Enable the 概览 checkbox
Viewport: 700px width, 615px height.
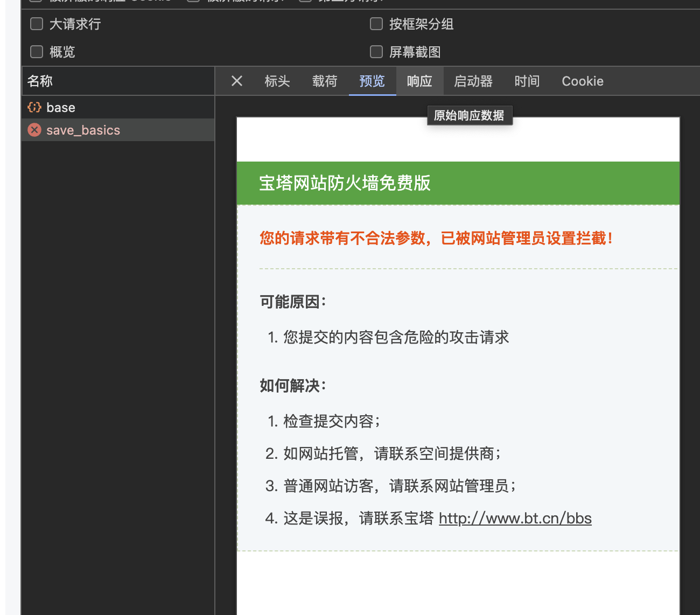tap(37, 52)
